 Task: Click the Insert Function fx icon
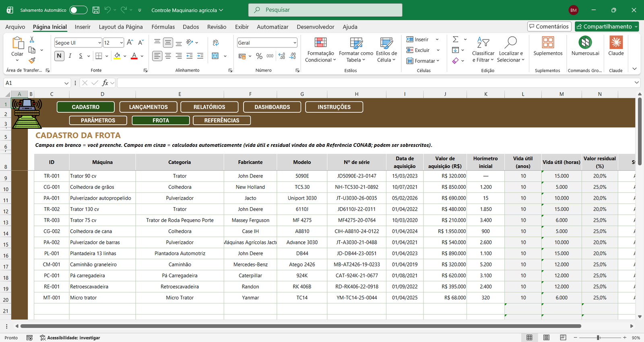(105, 83)
